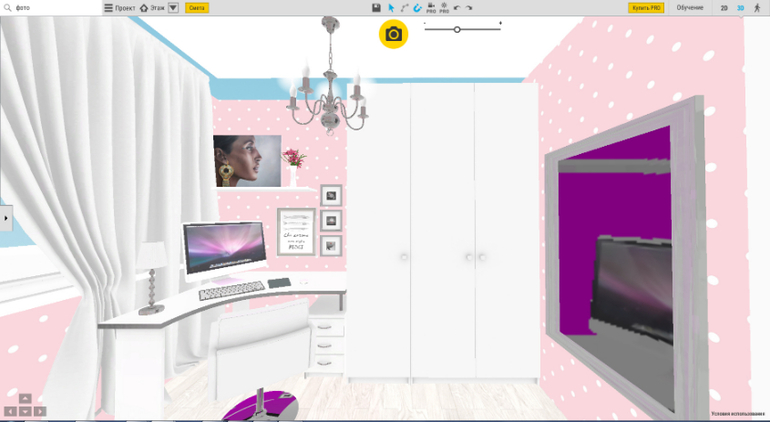Click the undo arrow icon
The height and width of the screenshot is (422, 770).
(x=457, y=8)
